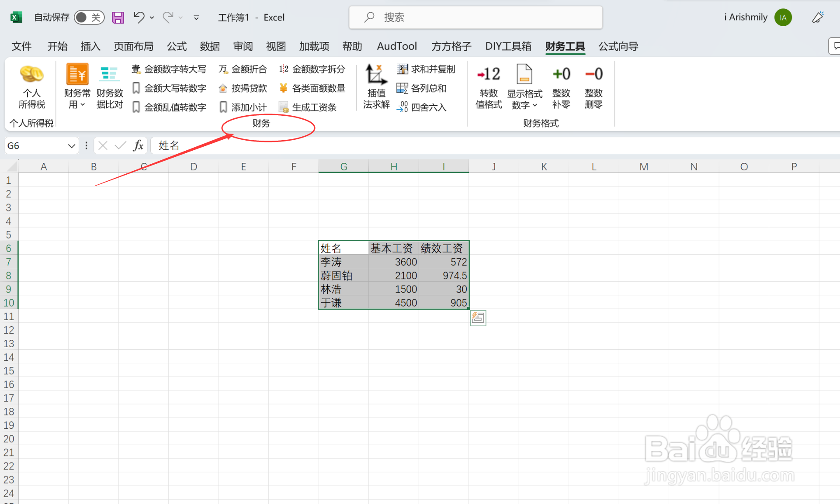Open the 数据 tab

point(210,46)
